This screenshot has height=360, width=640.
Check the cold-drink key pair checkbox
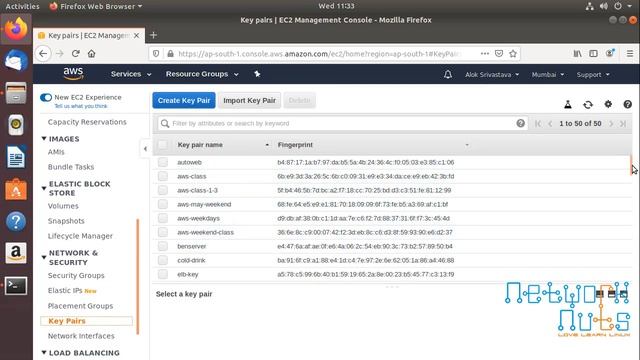(163, 260)
